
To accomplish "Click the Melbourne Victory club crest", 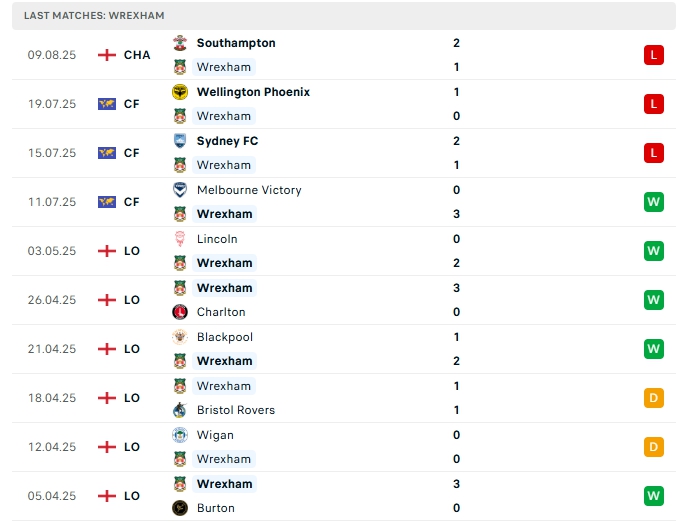I will click(x=180, y=190).
